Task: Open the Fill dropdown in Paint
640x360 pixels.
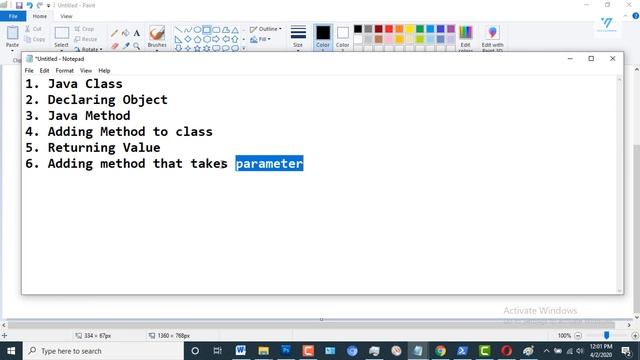Action: (260, 39)
